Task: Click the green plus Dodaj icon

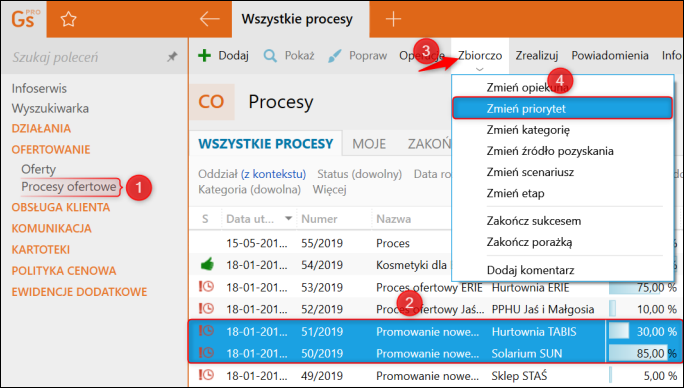Action: click(x=204, y=55)
